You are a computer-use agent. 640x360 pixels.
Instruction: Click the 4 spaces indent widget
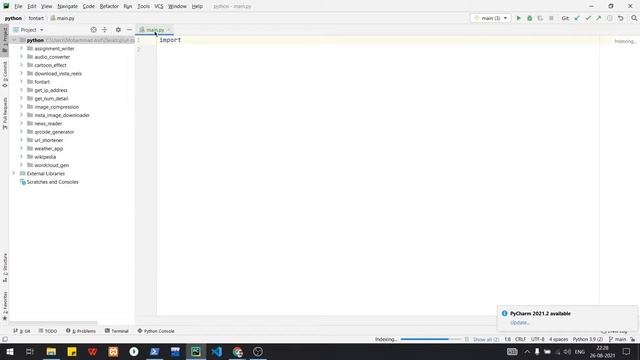(x=558, y=339)
